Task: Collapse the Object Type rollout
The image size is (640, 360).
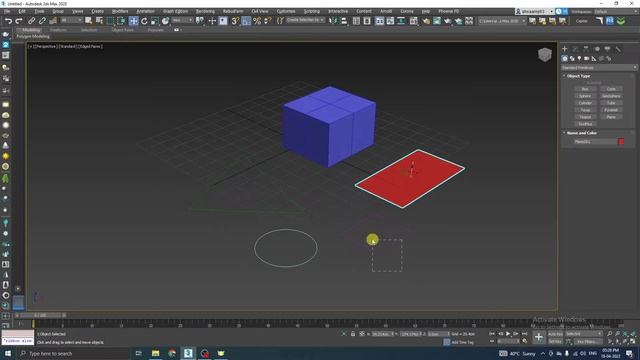Action: [578, 76]
